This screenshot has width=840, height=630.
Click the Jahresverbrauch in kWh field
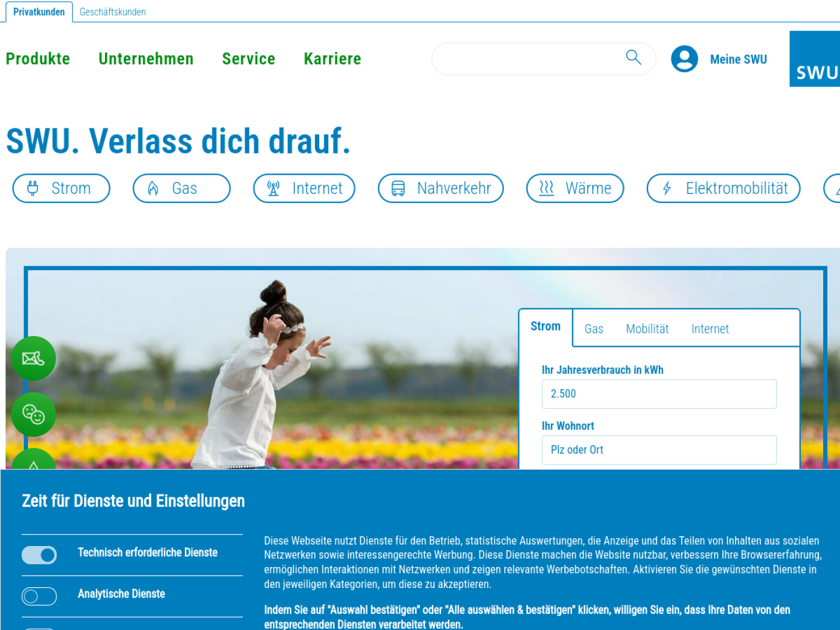point(659,394)
